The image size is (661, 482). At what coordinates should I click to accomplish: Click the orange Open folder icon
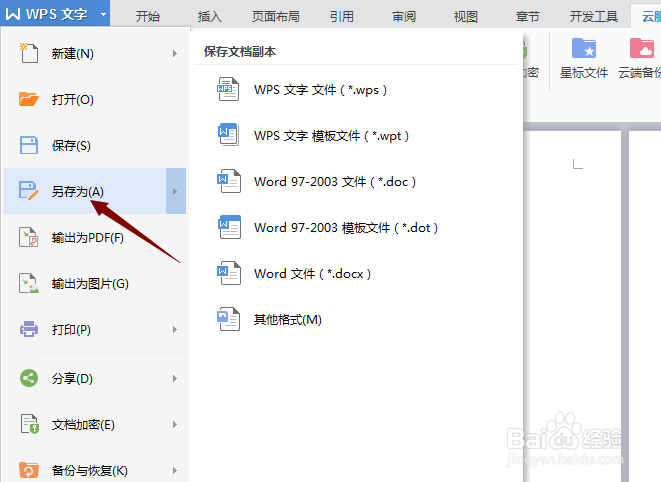pyautogui.click(x=29, y=99)
